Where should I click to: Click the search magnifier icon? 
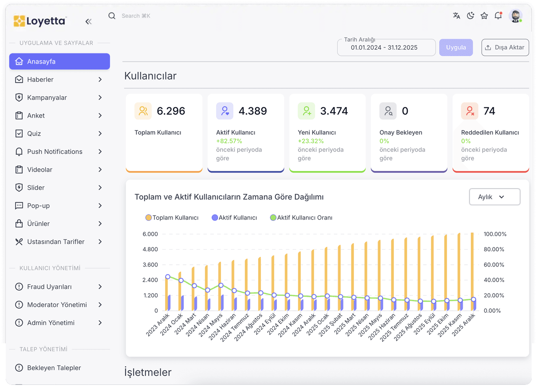pos(112,16)
